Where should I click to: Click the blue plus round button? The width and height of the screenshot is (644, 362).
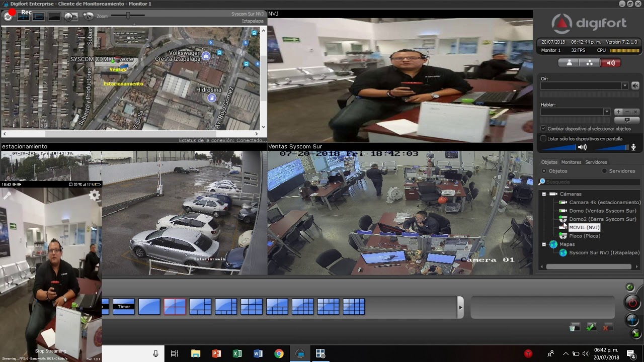tap(632, 320)
